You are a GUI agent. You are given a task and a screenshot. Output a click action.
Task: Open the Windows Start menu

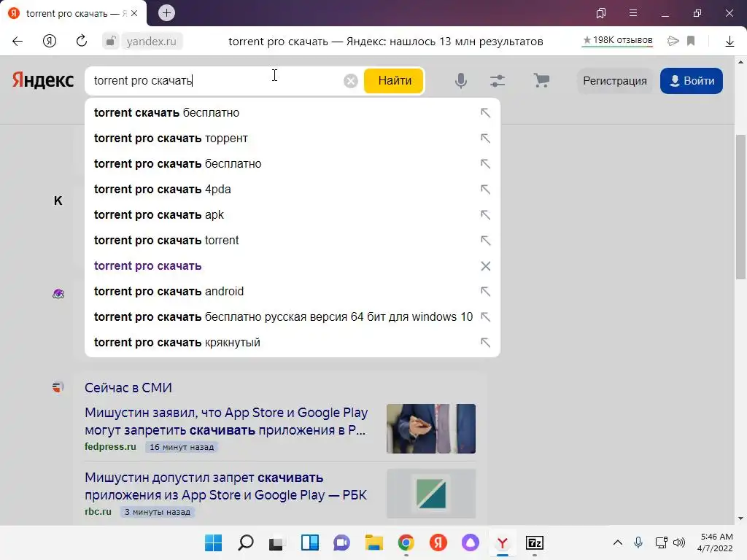pos(213,542)
